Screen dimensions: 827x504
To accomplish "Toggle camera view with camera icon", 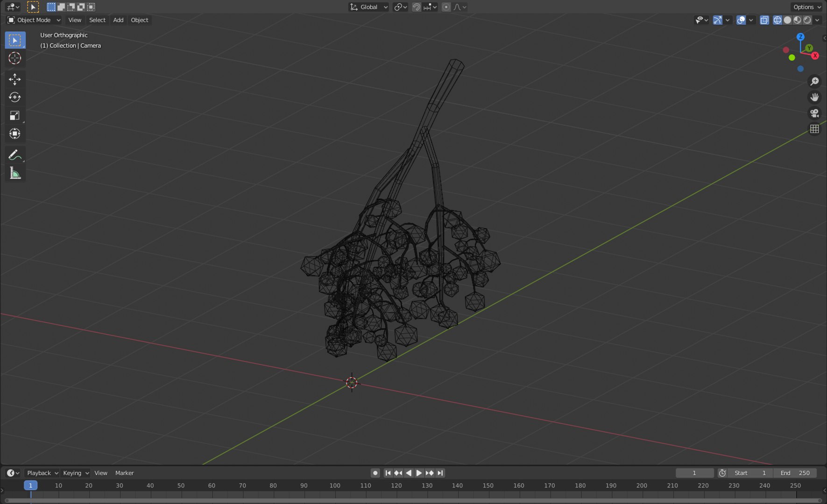I will (x=814, y=113).
